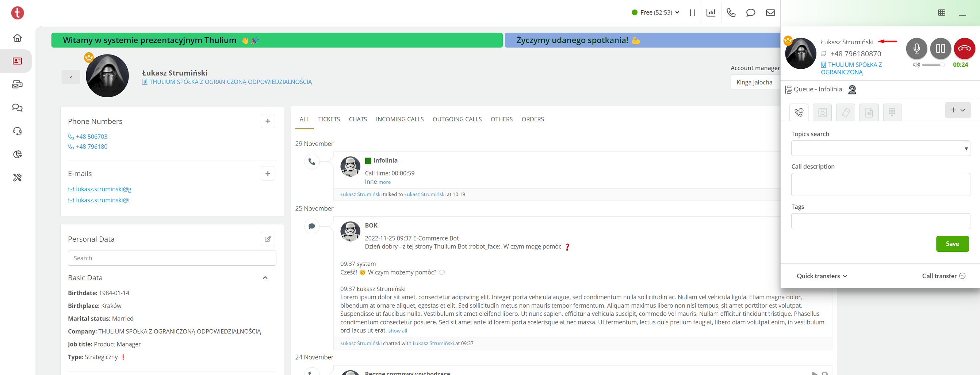Image resolution: width=980 pixels, height=375 pixels.
Task: Expand the chat message with show all
Action: (398, 331)
